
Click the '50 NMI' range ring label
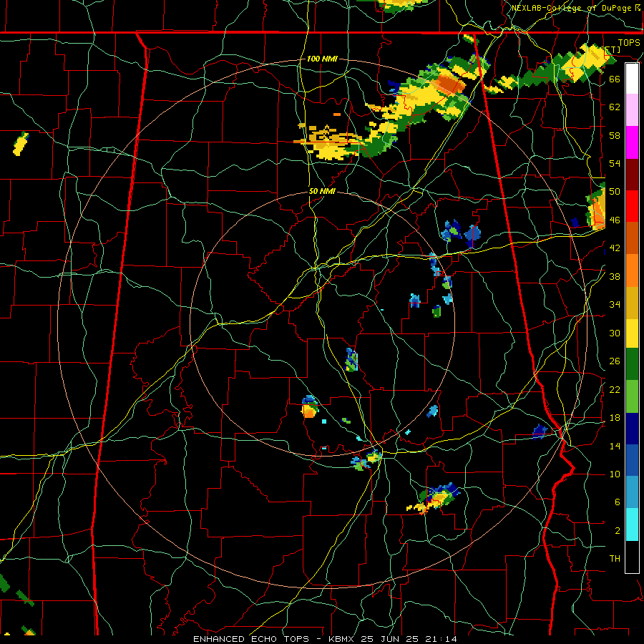[x=322, y=191]
